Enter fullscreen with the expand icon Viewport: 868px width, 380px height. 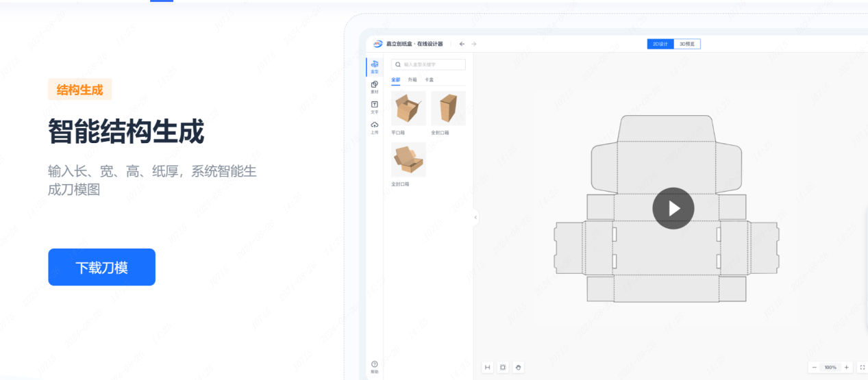(x=862, y=368)
